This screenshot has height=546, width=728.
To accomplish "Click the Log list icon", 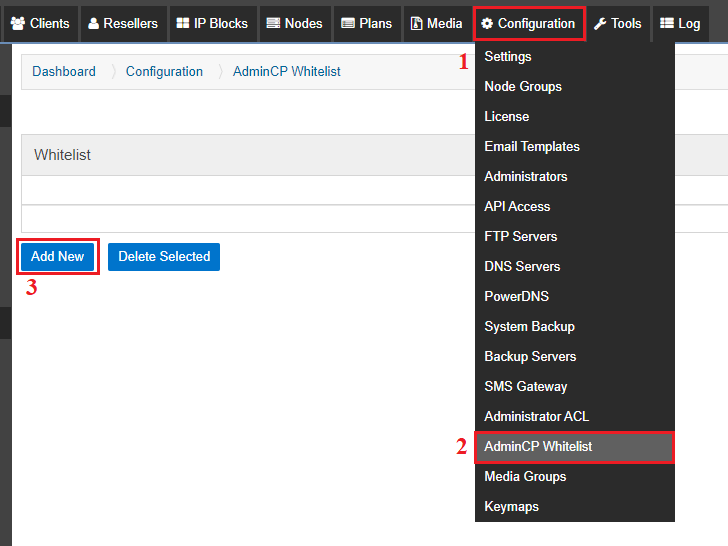I will 667,23.
